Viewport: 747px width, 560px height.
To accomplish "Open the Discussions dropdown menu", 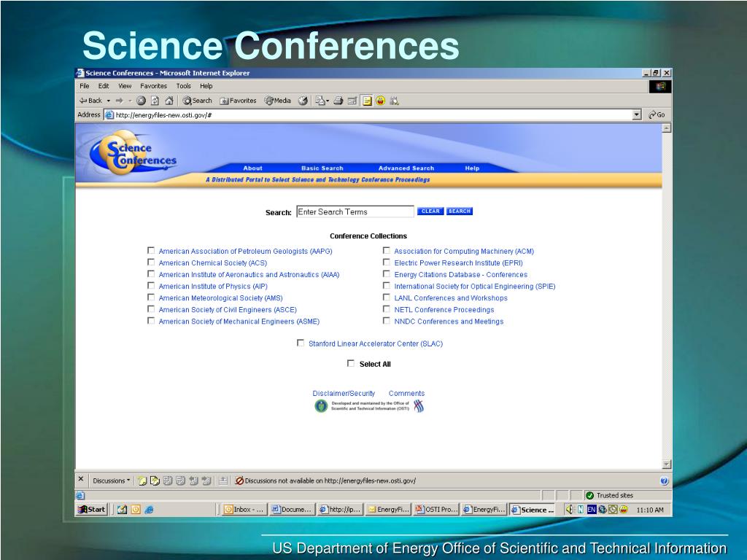I will point(111,481).
